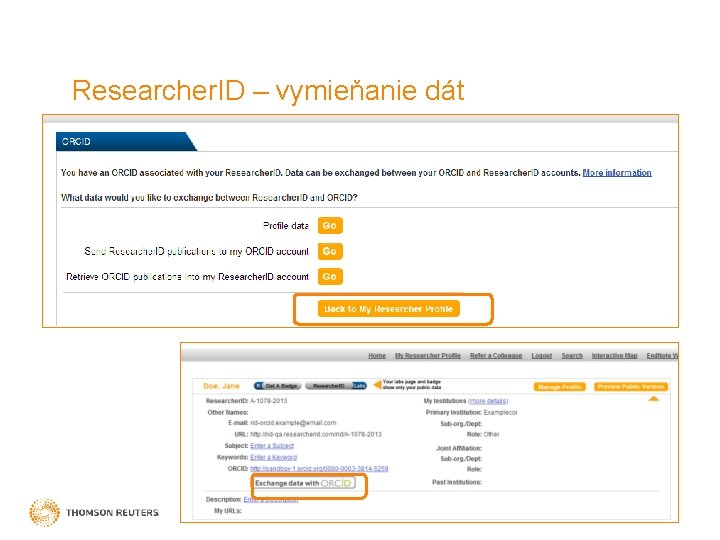Click the Manage Profile button
Viewport: 720px width, 540px height.
point(559,387)
